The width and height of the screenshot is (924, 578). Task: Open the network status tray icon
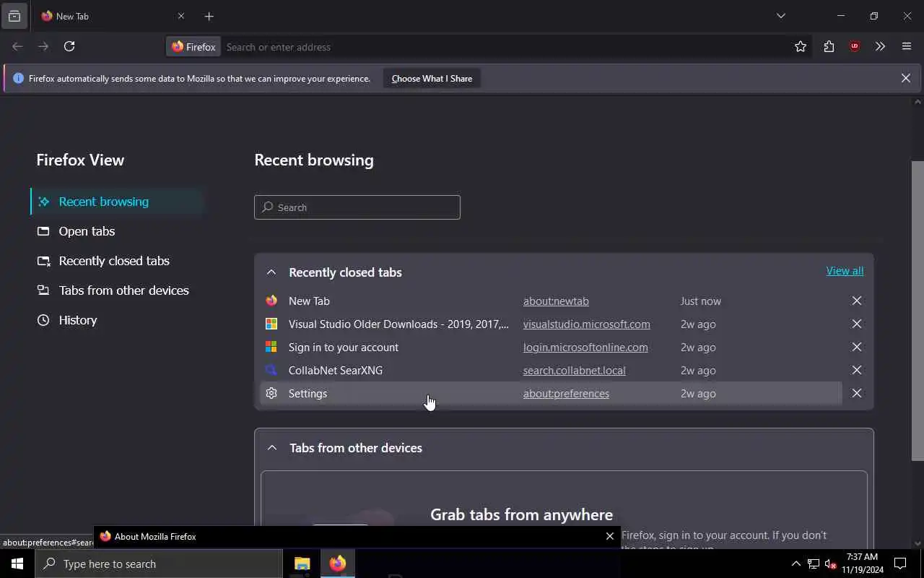coord(814,564)
